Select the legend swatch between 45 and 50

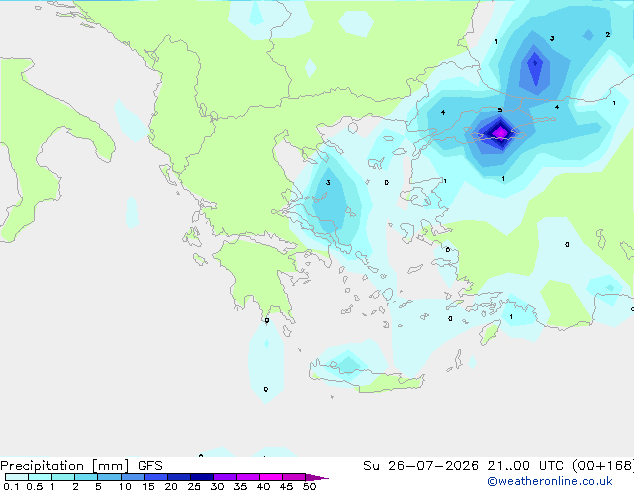pyautogui.click(x=294, y=477)
